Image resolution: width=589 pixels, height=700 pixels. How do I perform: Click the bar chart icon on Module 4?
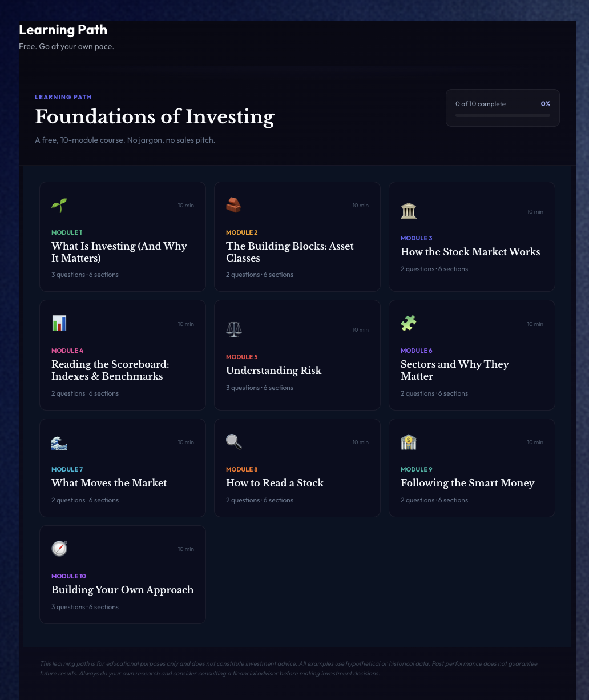[59, 323]
